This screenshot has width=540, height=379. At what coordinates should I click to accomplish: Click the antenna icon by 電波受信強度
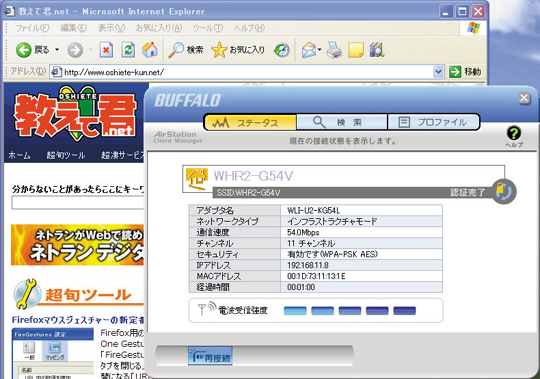(207, 308)
